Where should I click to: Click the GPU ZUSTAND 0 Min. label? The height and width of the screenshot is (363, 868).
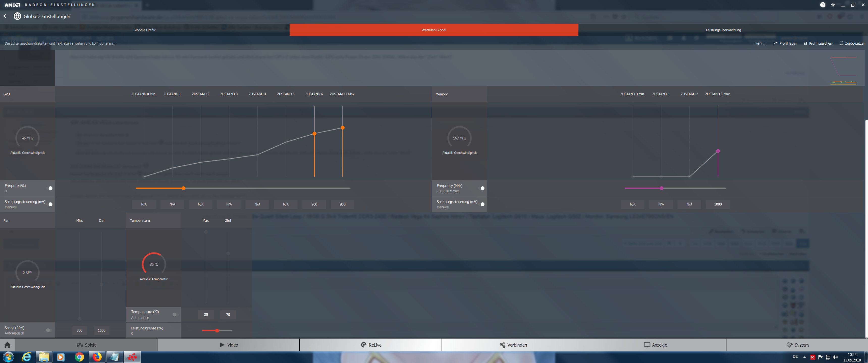144,94
